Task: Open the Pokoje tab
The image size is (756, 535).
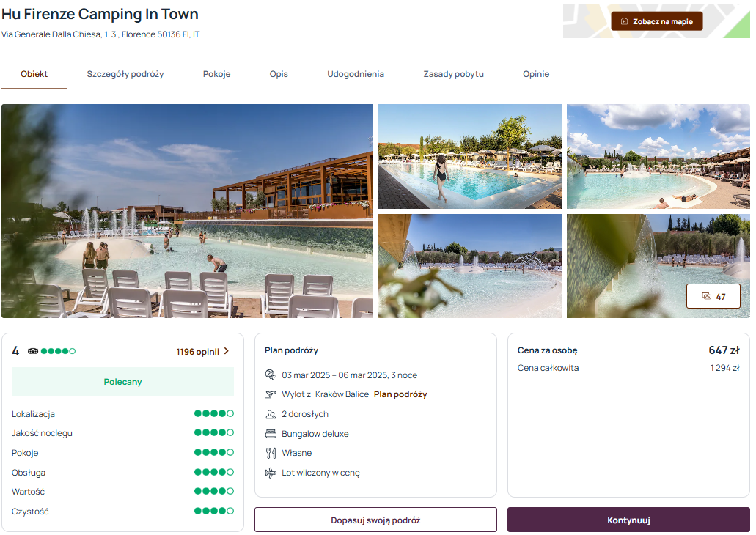Action: [216, 74]
